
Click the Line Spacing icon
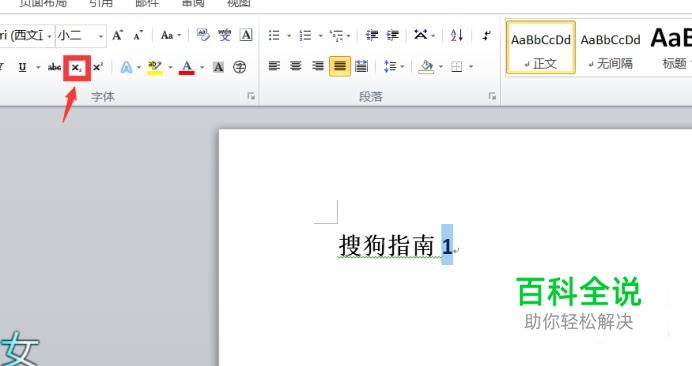tap(390, 67)
